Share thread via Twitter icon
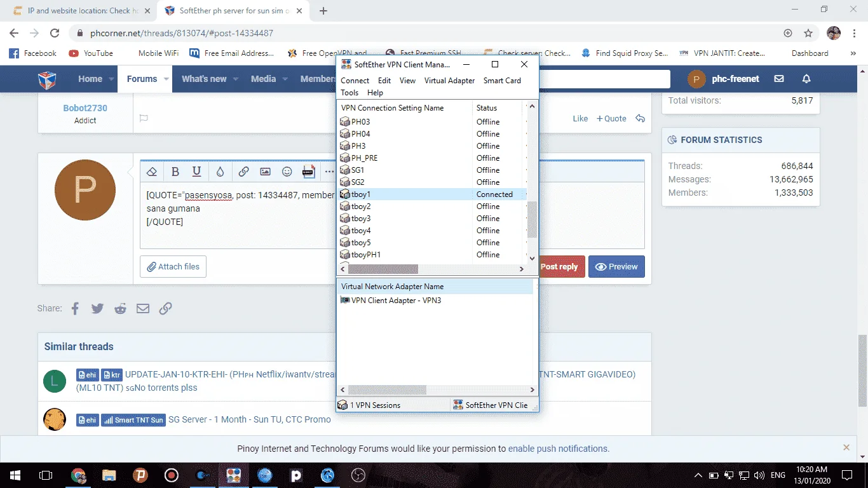The width and height of the screenshot is (868, 488). (97, 308)
